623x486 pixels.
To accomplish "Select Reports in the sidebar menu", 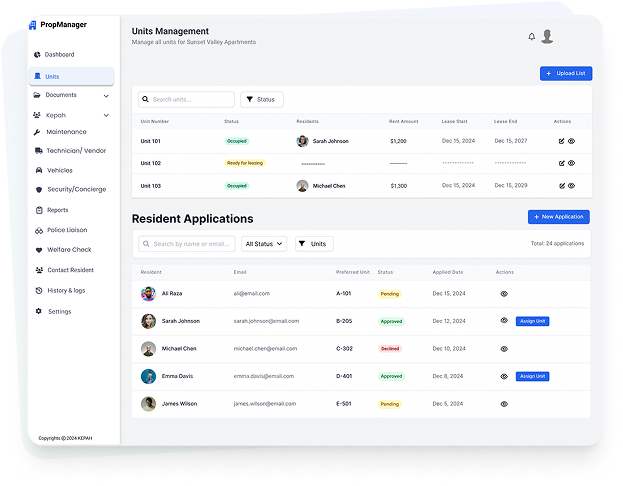I will (x=57, y=210).
